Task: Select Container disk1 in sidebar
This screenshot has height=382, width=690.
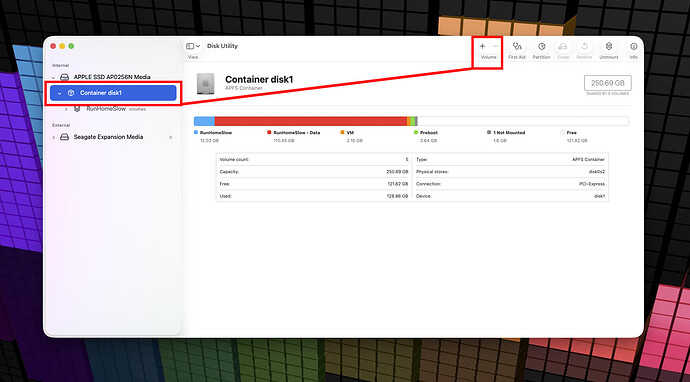Action: pos(113,93)
